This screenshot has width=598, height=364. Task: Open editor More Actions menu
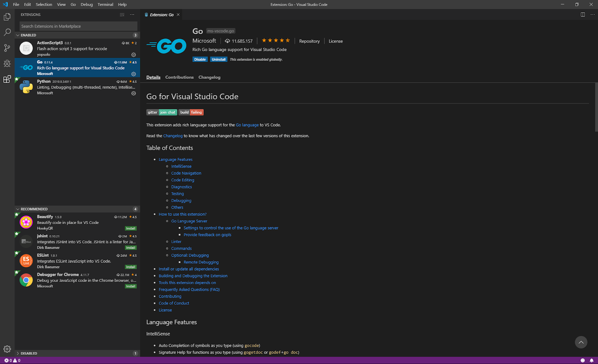pyautogui.click(x=592, y=15)
